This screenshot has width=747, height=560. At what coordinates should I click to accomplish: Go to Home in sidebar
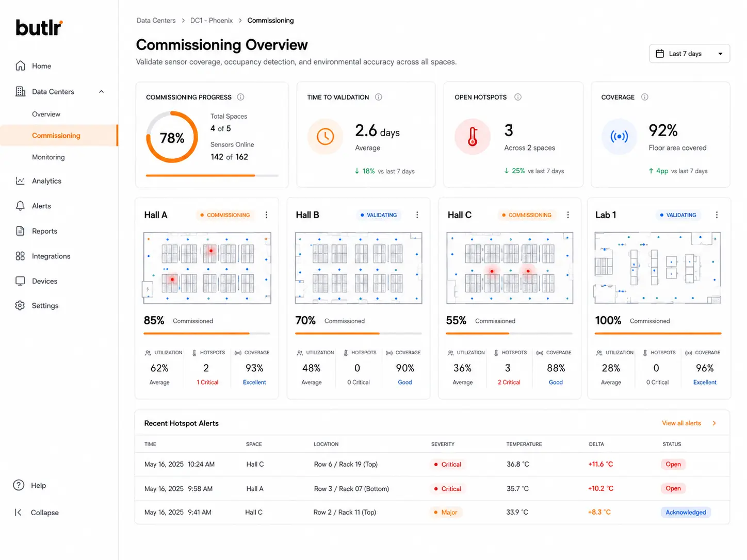pos(41,66)
